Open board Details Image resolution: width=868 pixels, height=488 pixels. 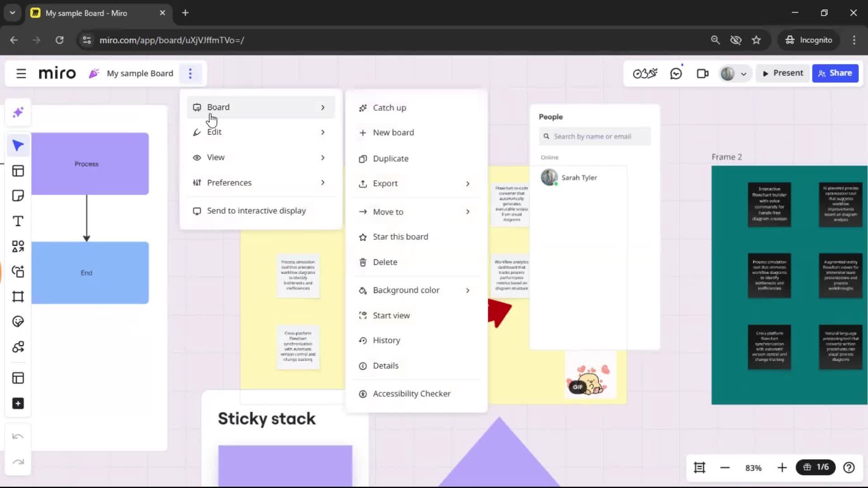(416, 366)
